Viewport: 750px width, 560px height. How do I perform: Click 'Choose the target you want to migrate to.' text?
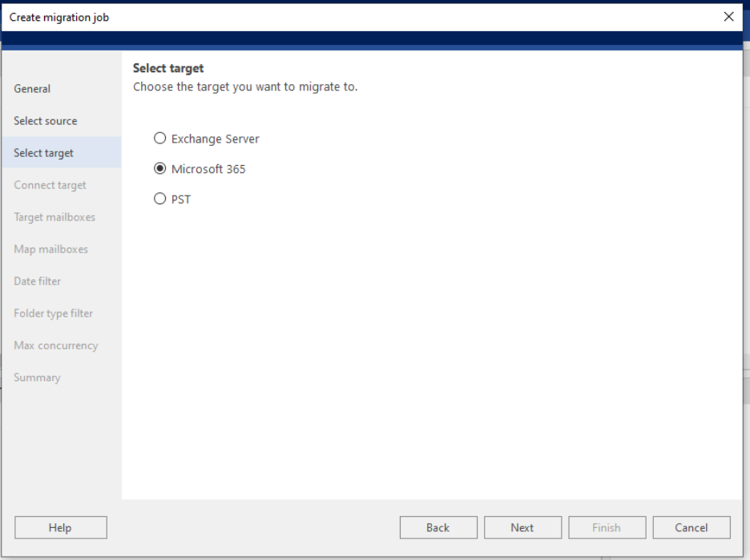click(245, 87)
